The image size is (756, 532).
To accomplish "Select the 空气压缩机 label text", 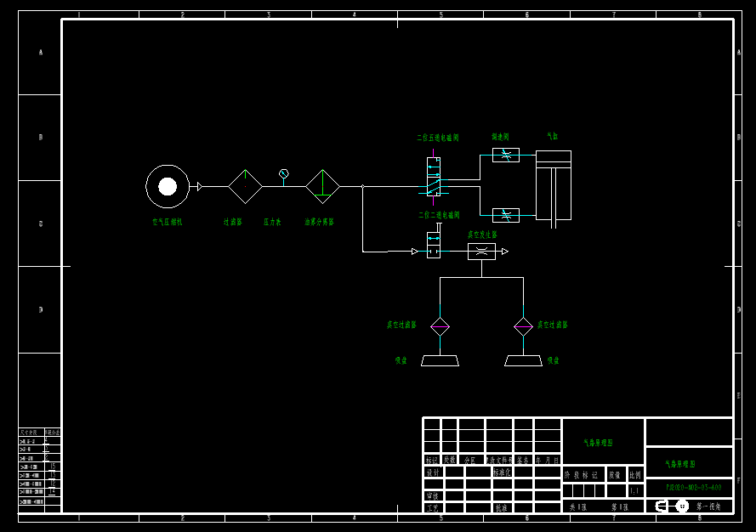I will tap(168, 222).
